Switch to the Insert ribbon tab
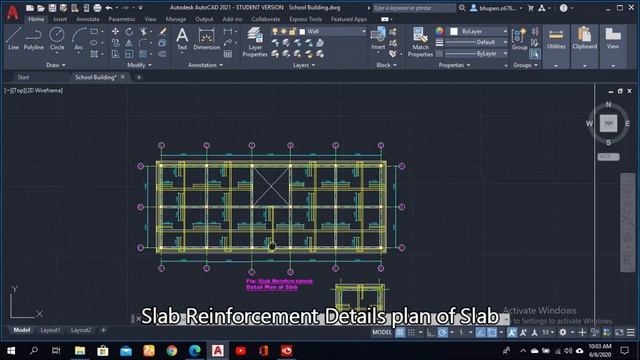Image resolution: width=640 pixels, height=360 pixels. [60, 19]
